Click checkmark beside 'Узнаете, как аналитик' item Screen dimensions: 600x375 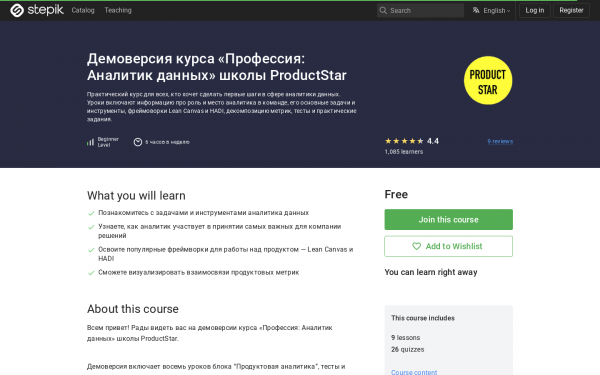point(91,227)
